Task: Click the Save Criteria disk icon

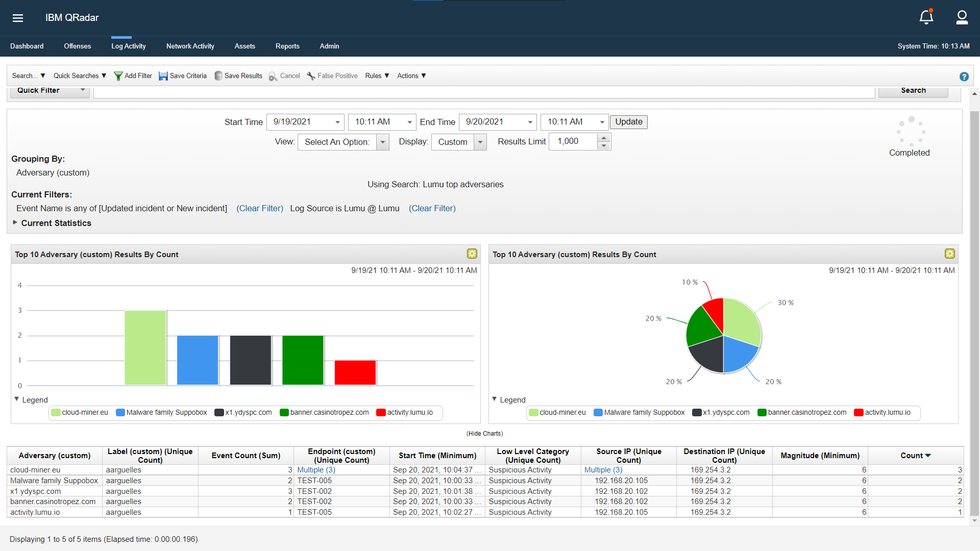Action: click(163, 76)
